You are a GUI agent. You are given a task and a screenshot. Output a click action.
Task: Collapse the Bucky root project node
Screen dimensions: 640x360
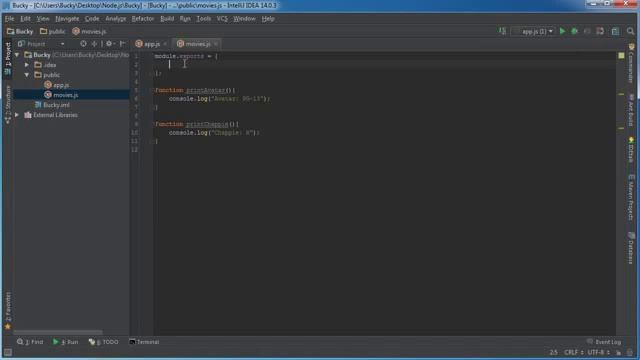[x=17, y=55]
